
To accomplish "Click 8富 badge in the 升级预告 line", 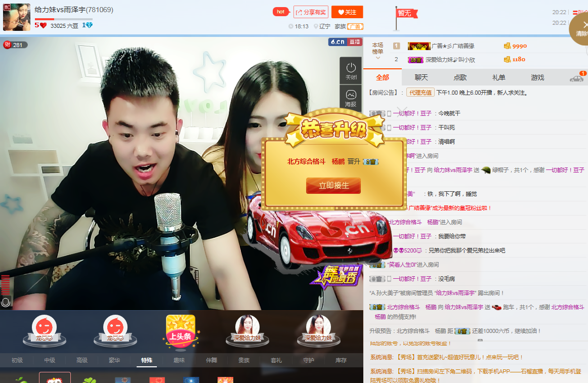I will coord(463,331).
